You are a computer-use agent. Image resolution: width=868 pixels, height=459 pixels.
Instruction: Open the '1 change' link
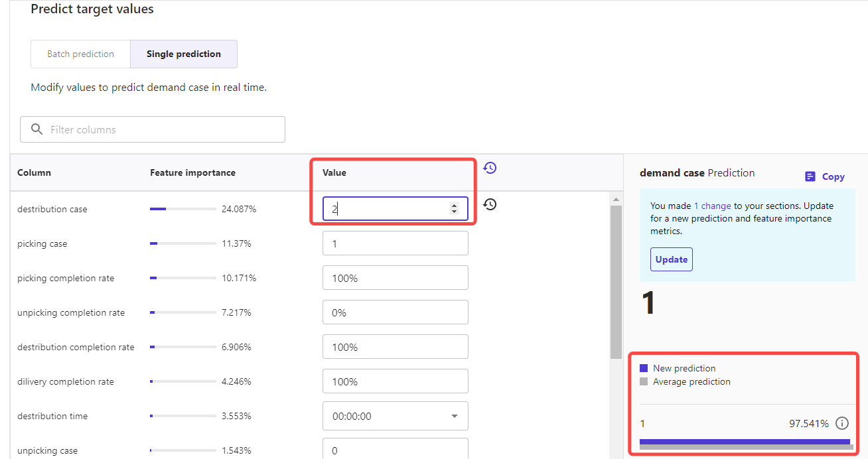[x=712, y=206]
